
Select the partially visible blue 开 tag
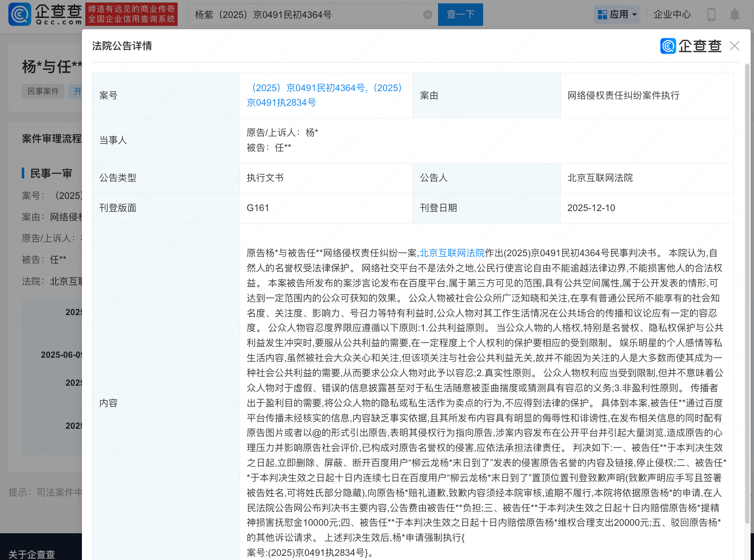pos(79,91)
